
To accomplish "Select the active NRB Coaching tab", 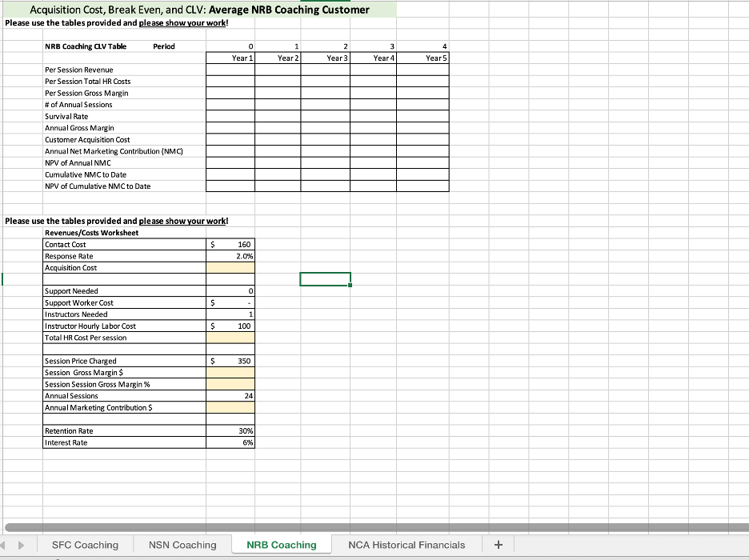I will pos(282,544).
